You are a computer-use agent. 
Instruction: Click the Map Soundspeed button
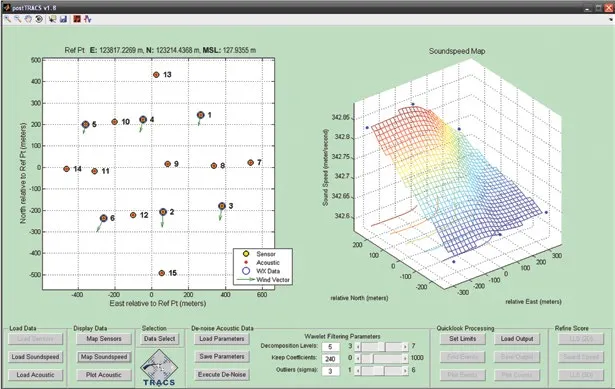pos(104,357)
